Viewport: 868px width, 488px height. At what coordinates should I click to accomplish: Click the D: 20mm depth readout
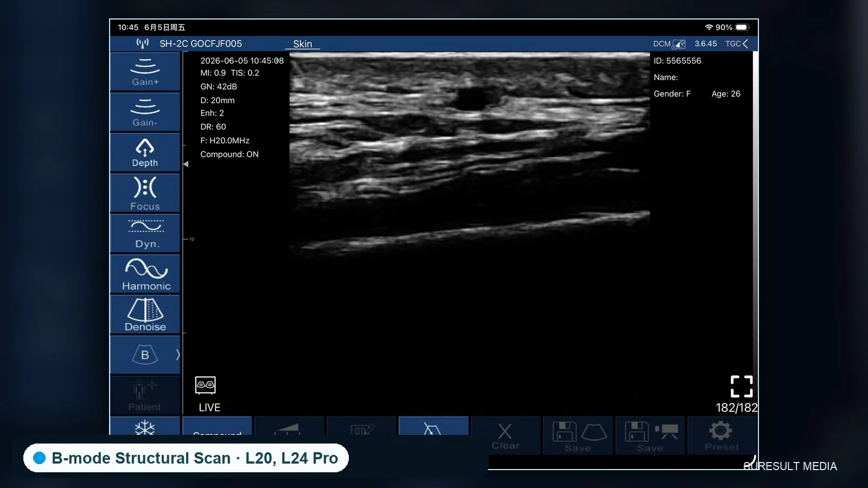pyautogui.click(x=218, y=100)
